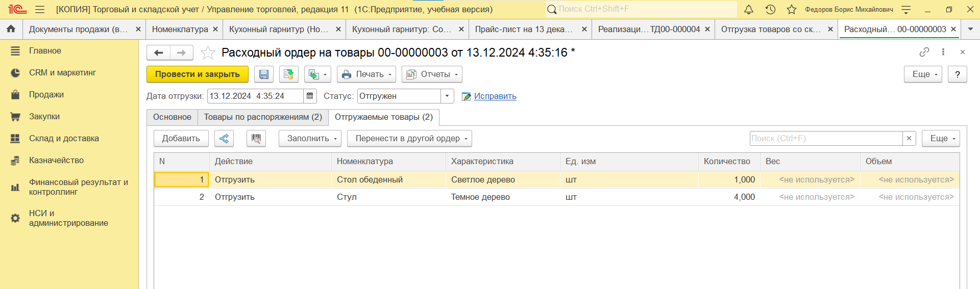Viewport: 980px width, 289px height.
Task: Open Склад и доставка section in sidebar
Action: tap(64, 139)
